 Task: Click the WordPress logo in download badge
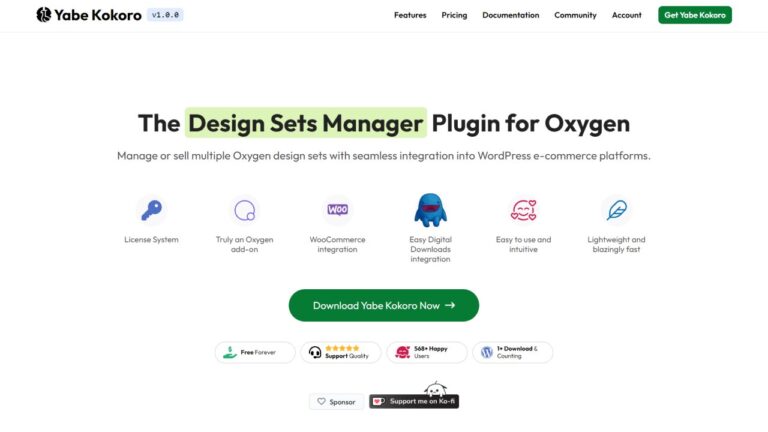pos(487,352)
